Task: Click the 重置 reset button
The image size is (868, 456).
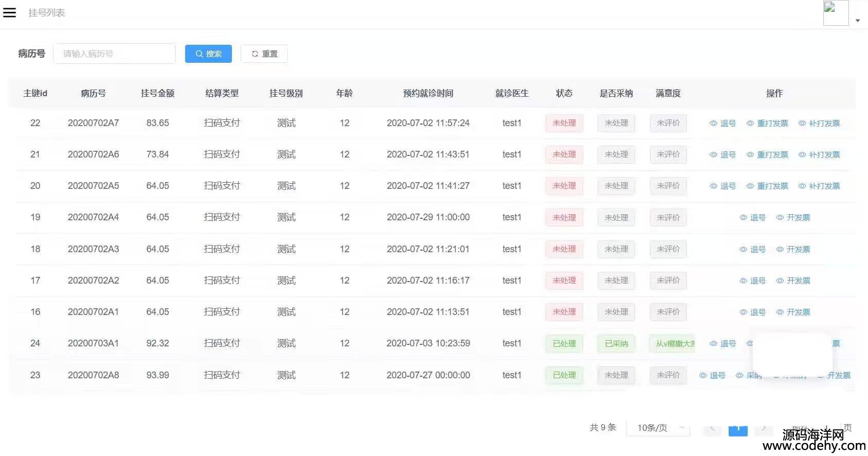Action: tap(264, 54)
